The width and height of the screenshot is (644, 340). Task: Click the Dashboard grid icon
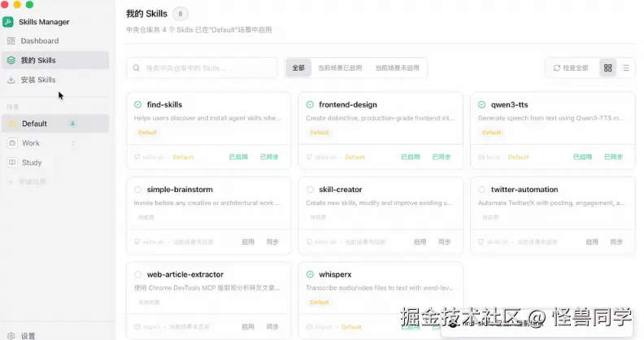click(x=11, y=41)
